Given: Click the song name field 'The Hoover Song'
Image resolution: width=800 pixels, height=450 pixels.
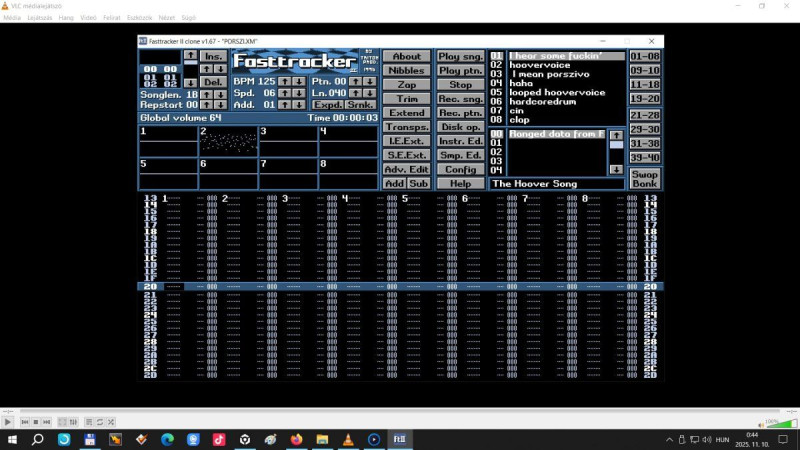Looking at the screenshot, I should 557,184.
